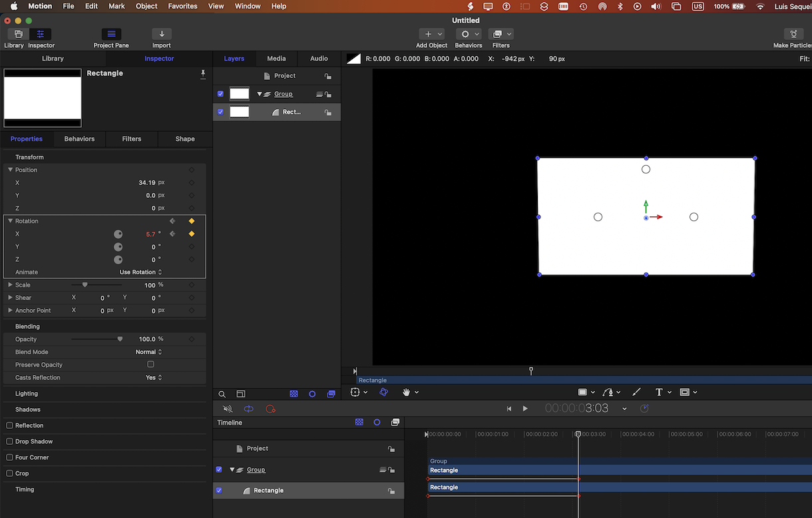Toggle the Project Pane toolbar button
The height and width of the screenshot is (518, 812).
pos(111,34)
